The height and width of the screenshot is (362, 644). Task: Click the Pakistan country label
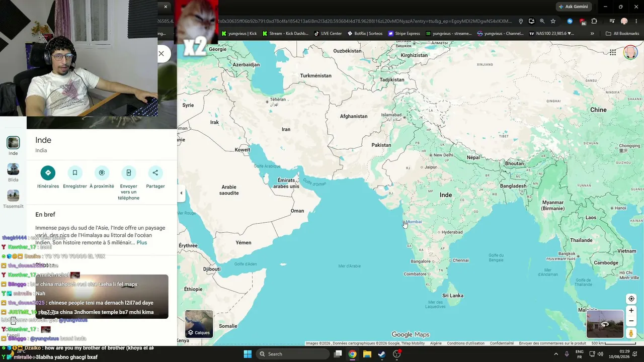tap(381, 145)
